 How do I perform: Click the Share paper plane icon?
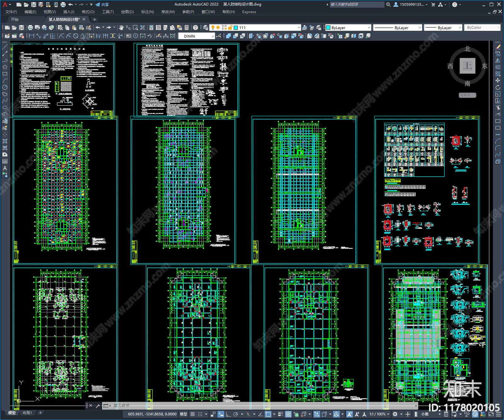coord(98,4)
